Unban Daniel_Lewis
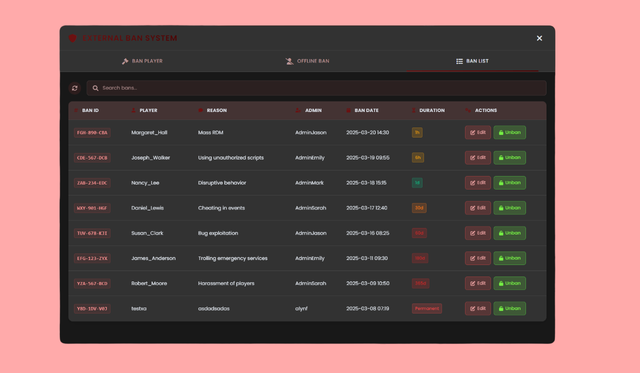Image resolution: width=640 pixels, height=373 pixels. click(509, 208)
